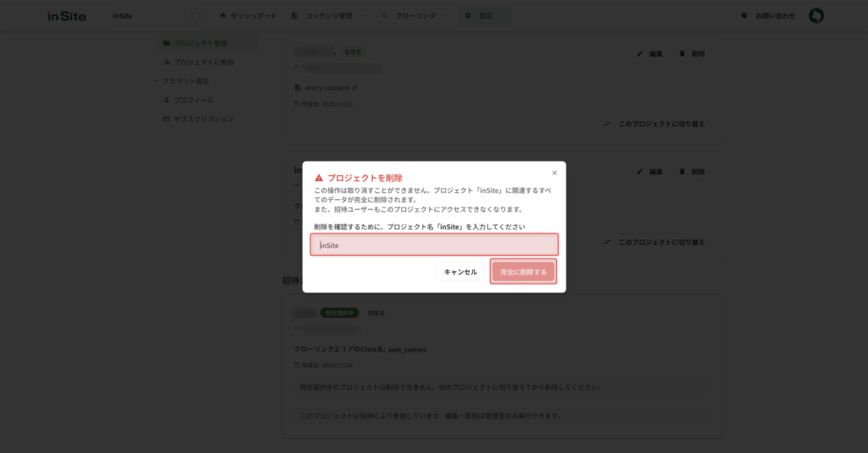This screenshot has width=868, height=453.
Task: Click 完全に削除する to confirm deletion
Action: [523, 272]
